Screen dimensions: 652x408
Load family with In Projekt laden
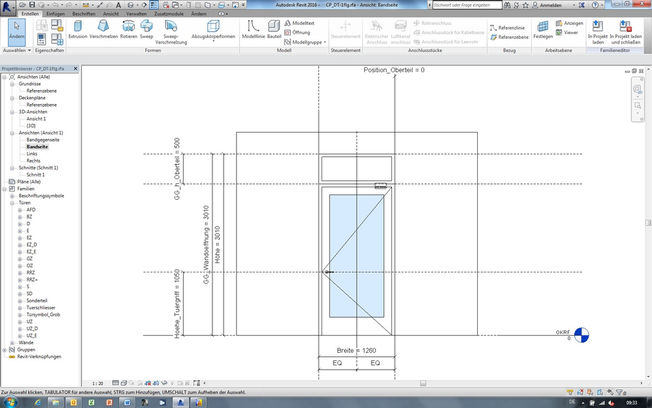click(598, 32)
